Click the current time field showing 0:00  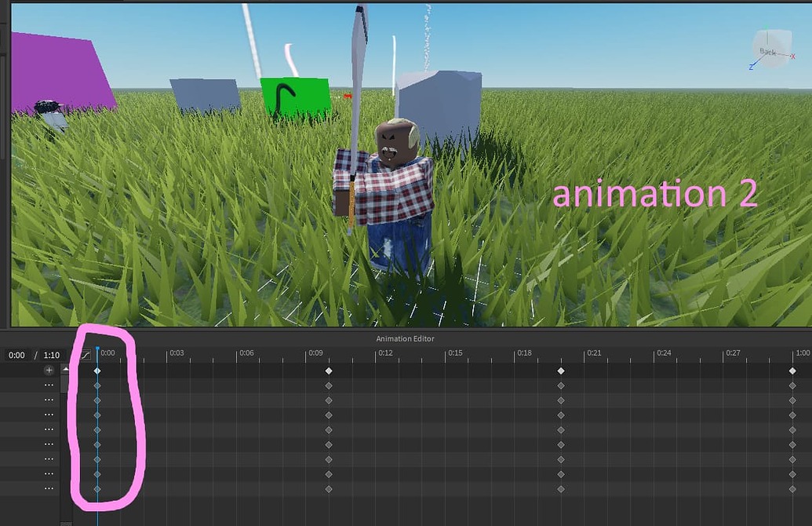pos(16,354)
